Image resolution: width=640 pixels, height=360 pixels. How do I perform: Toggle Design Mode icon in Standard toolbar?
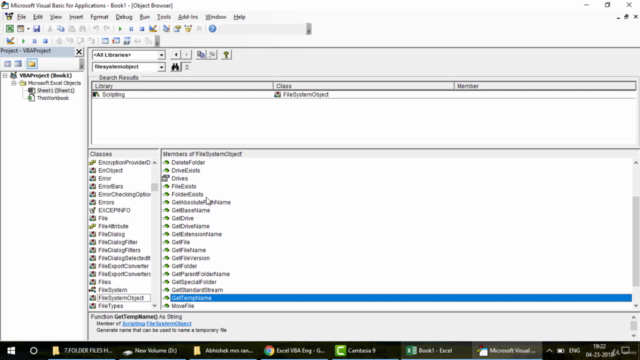tap(153, 29)
